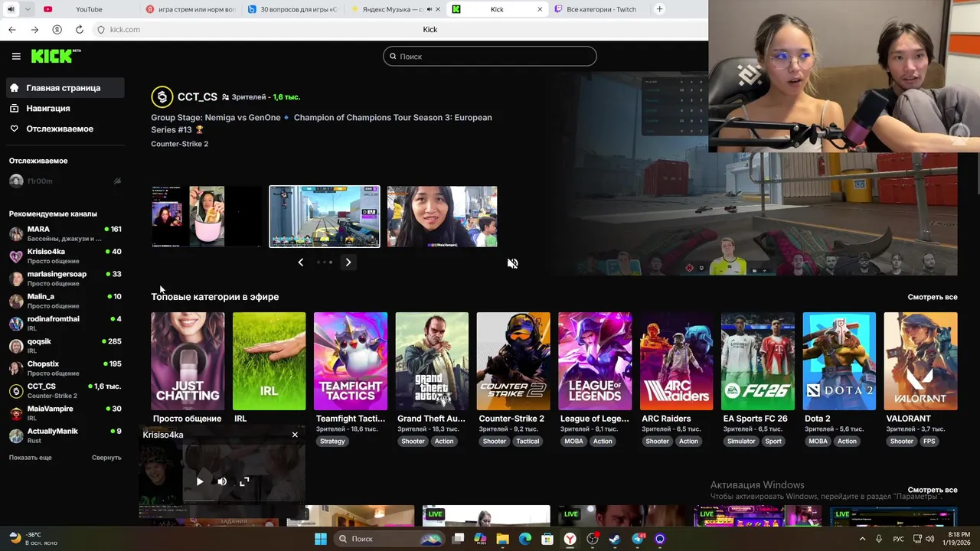
Task: Play the Krisiso4ka mini player
Action: (x=200, y=481)
